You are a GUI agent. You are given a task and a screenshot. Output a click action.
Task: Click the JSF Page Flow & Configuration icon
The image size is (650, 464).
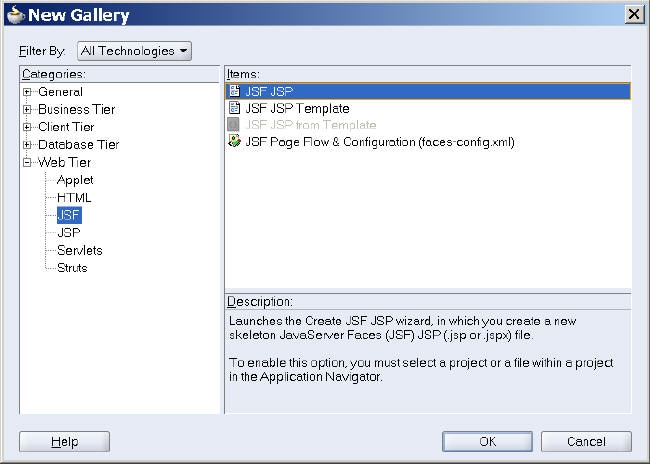pyautogui.click(x=234, y=142)
